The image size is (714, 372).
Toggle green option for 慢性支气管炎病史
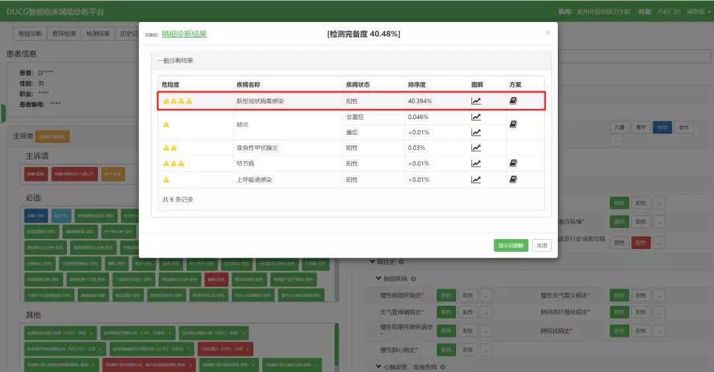619,296
